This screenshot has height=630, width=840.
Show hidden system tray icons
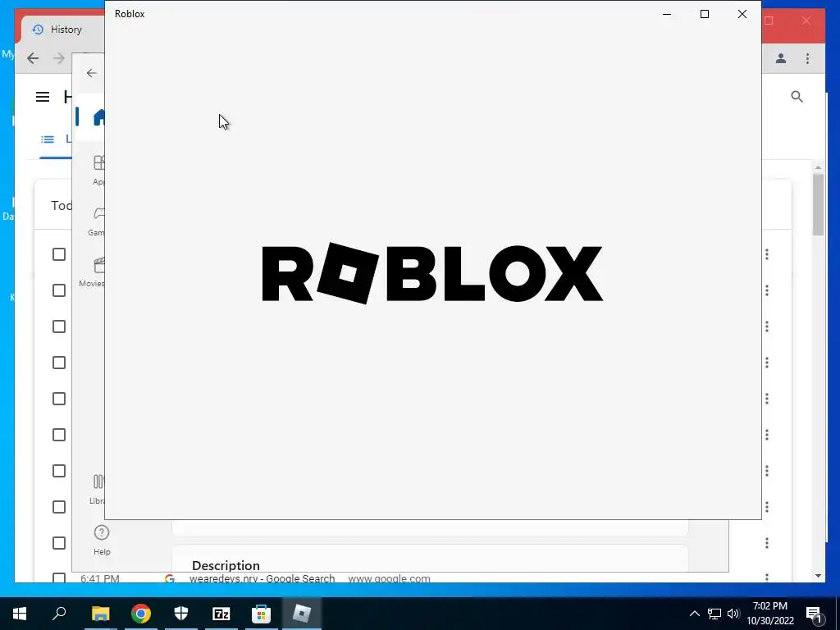pos(694,614)
